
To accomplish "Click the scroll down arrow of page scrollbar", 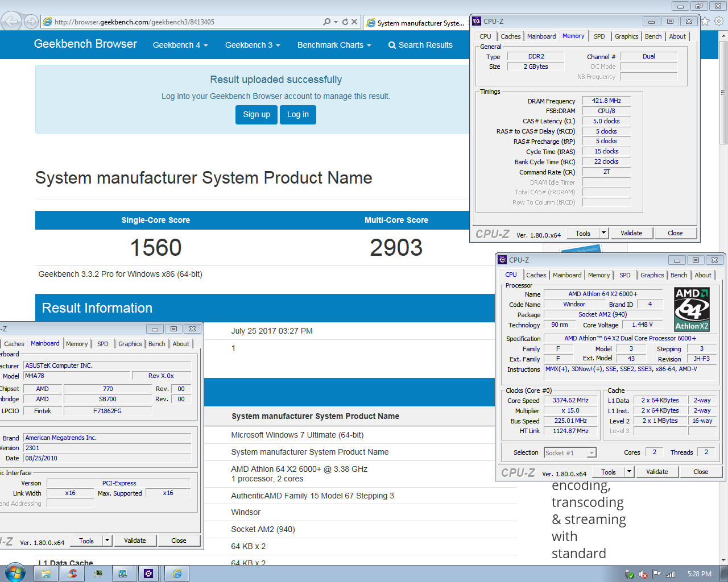I will [723, 560].
